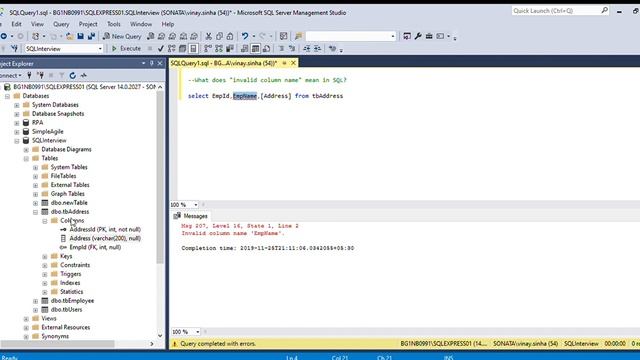Viewport: 640px width, 360px height.
Task: Click Activity Monitor icon in Object Explorer
Action: [84, 76]
